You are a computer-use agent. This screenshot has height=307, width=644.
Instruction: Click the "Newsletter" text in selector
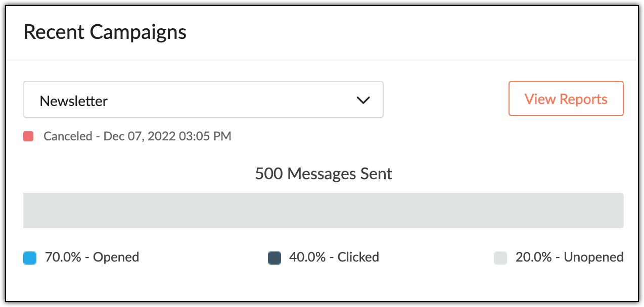(x=74, y=101)
